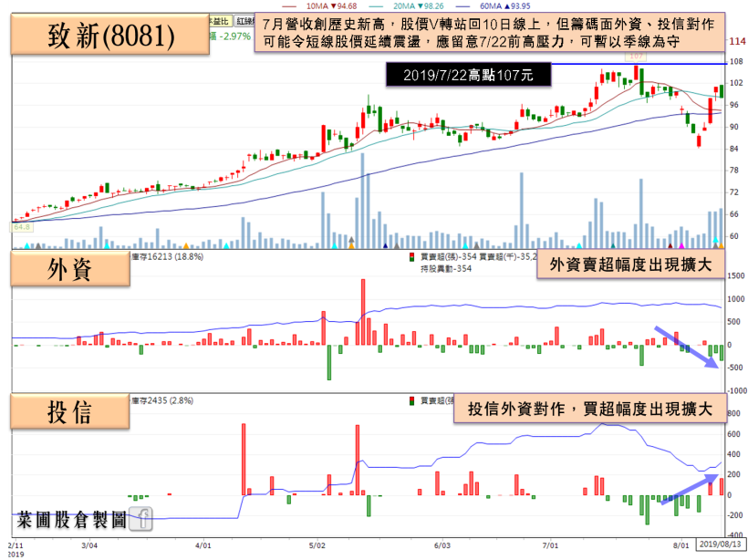
Task: Toggle the 20MA legend entry
Action: tap(407, 5)
